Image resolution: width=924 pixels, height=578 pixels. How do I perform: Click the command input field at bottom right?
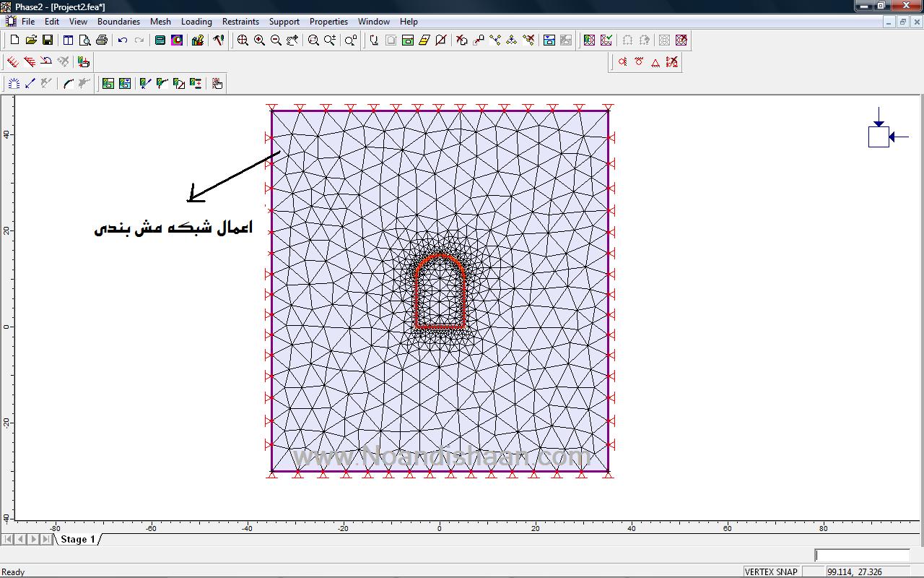[862, 555]
